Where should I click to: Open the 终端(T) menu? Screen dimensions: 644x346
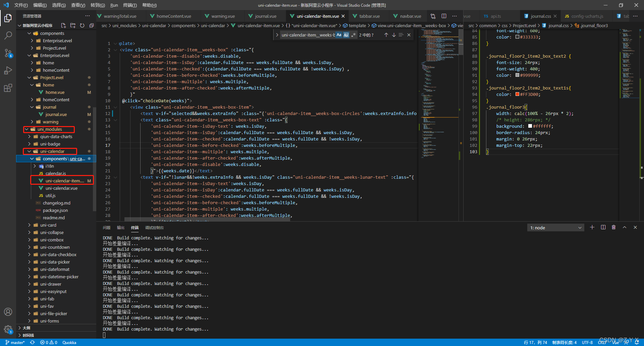[130, 5]
